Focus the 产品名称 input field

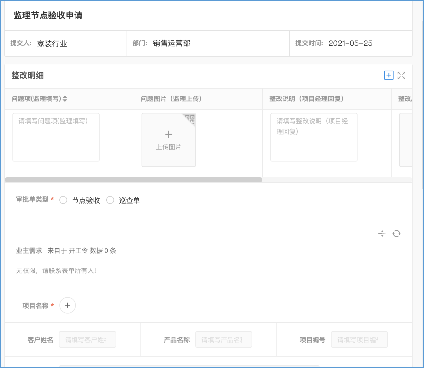223,340
